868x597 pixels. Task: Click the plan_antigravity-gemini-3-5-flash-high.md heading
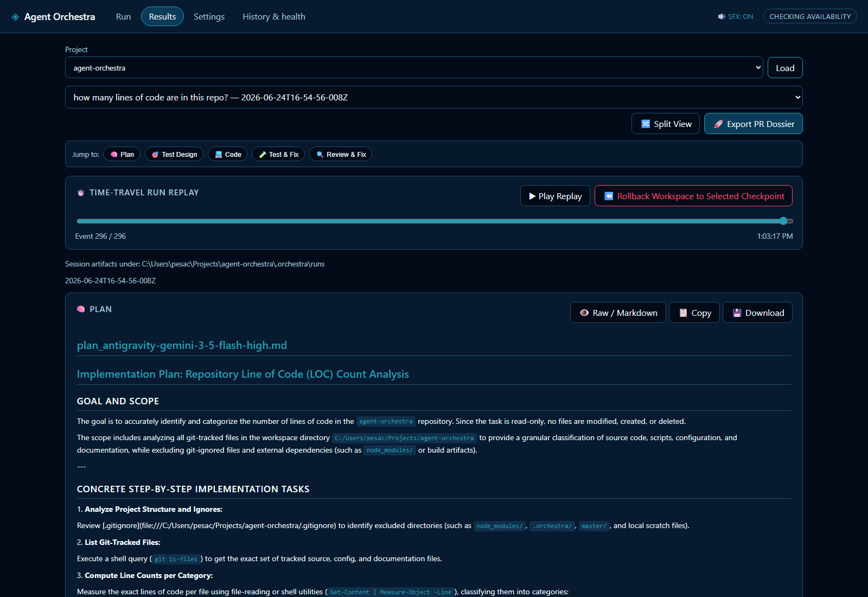coord(182,345)
